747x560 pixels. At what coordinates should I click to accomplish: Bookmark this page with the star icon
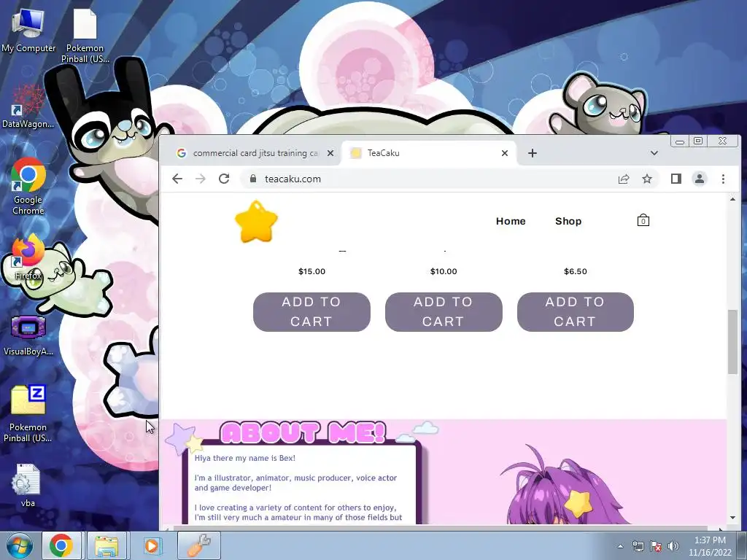(x=647, y=179)
